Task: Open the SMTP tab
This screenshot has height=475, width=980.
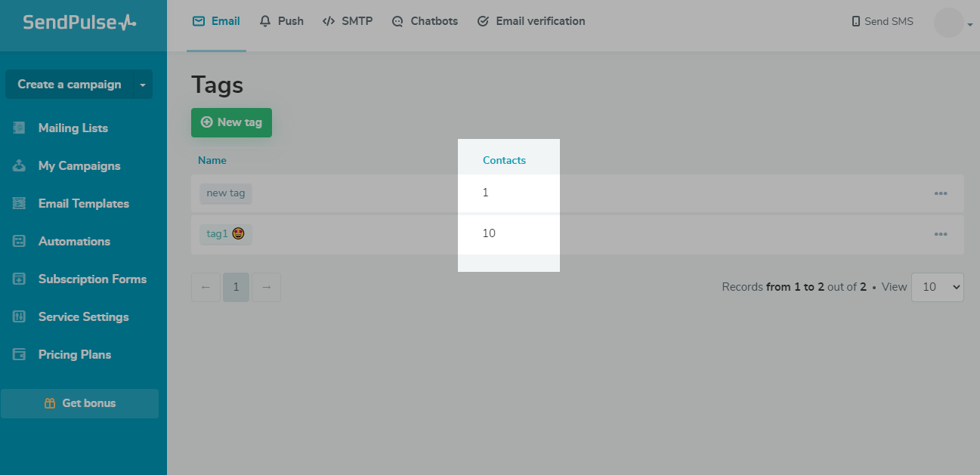Action: click(348, 21)
